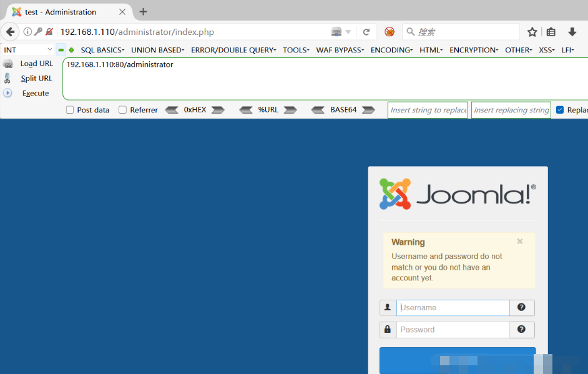Viewport: 588px width, 374px height.
Task: Click the red crossed-out icon beside the key
Action: (49, 32)
